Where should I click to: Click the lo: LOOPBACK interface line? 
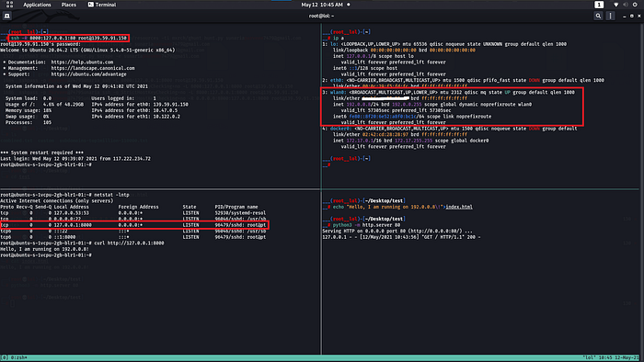444,44
